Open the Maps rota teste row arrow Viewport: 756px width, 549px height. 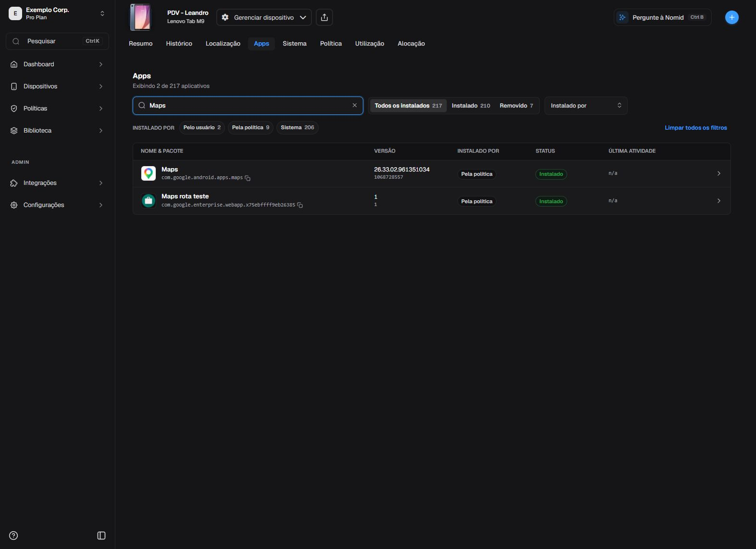coord(719,201)
